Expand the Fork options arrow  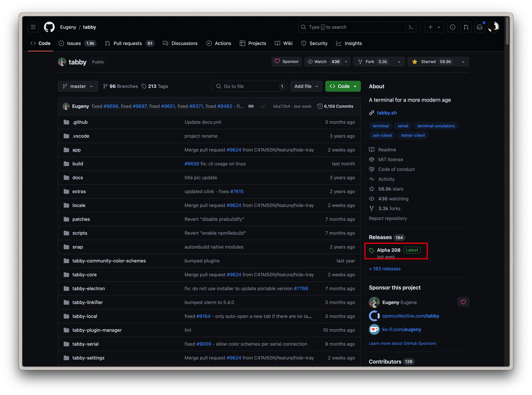pyautogui.click(x=399, y=62)
